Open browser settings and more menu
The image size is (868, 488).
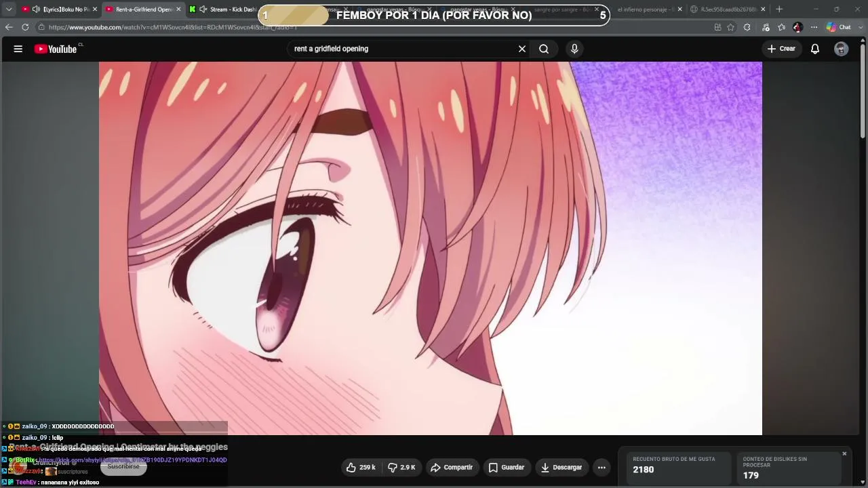pos(814,27)
